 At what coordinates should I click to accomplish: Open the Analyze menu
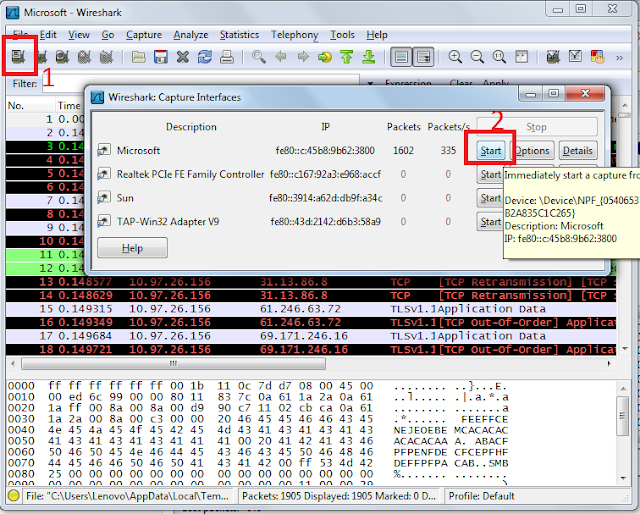[191, 35]
